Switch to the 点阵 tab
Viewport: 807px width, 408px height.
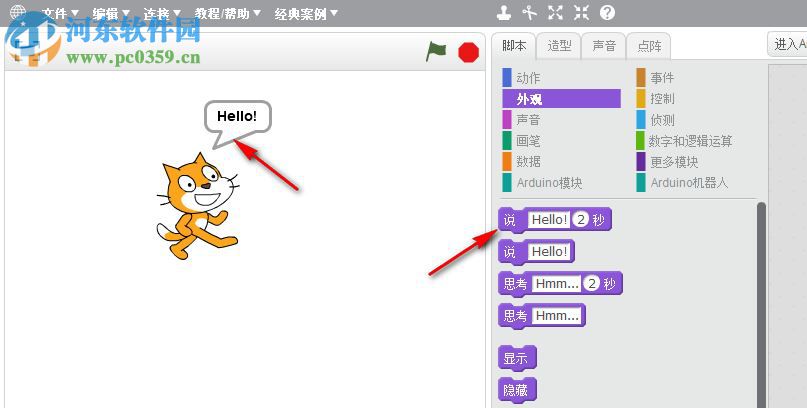649,46
